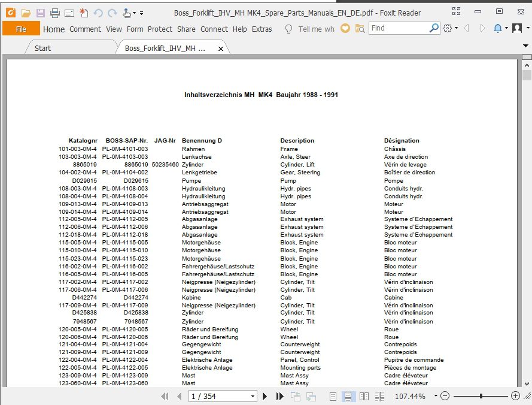Expand the user account dropdown arrow
Screen dimensions: 532x405
pos(528,28)
